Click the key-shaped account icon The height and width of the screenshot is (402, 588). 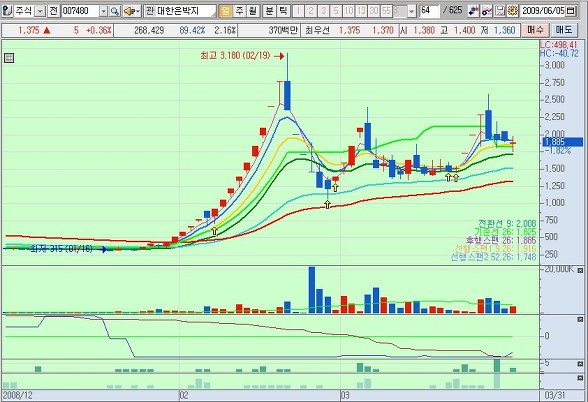(x=7, y=11)
